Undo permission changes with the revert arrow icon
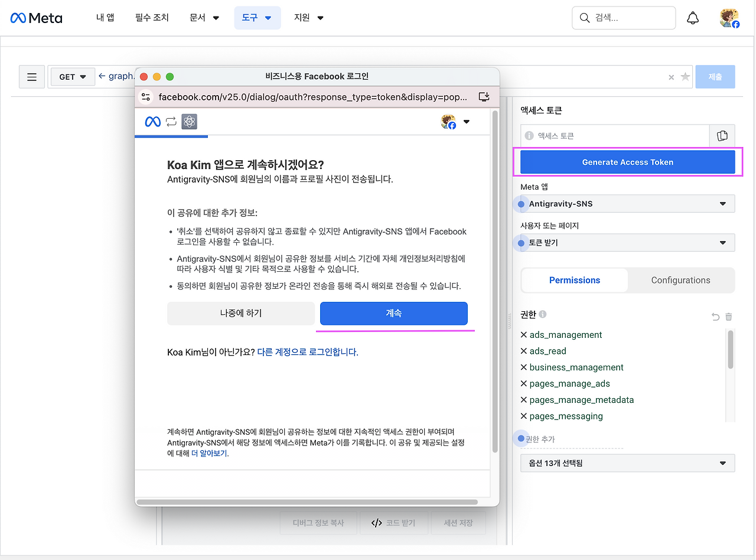Viewport: 756px width, 560px height. click(x=716, y=317)
